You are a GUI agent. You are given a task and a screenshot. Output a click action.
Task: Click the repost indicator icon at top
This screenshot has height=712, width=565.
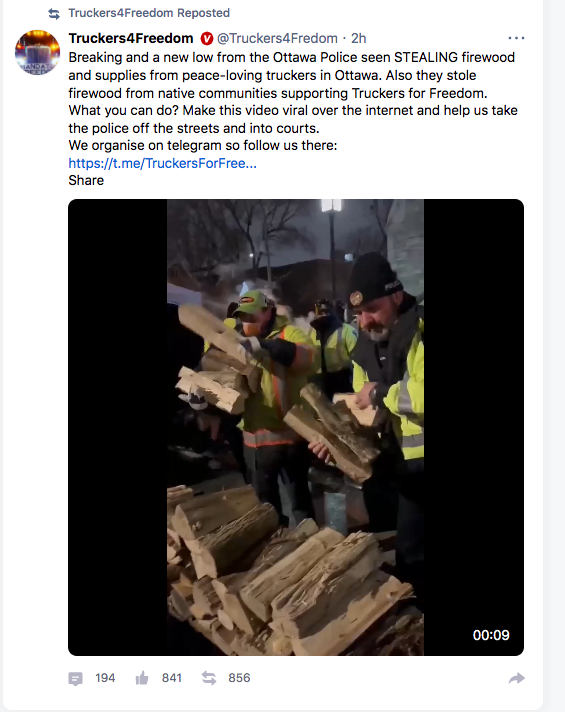point(54,14)
